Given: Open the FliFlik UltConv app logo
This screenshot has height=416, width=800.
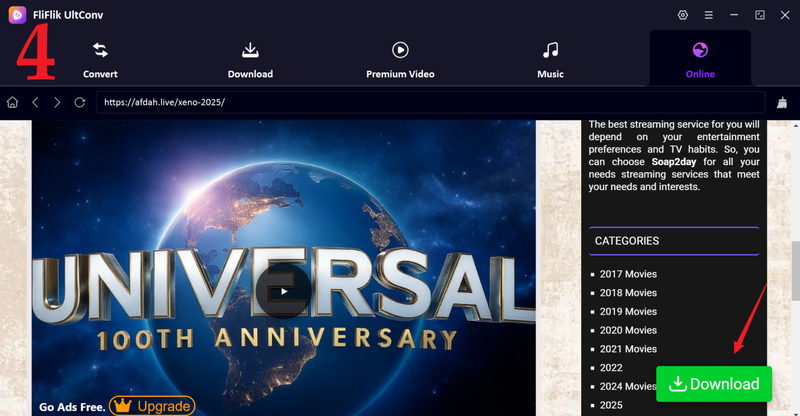Looking at the screenshot, I should (x=17, y=15).
